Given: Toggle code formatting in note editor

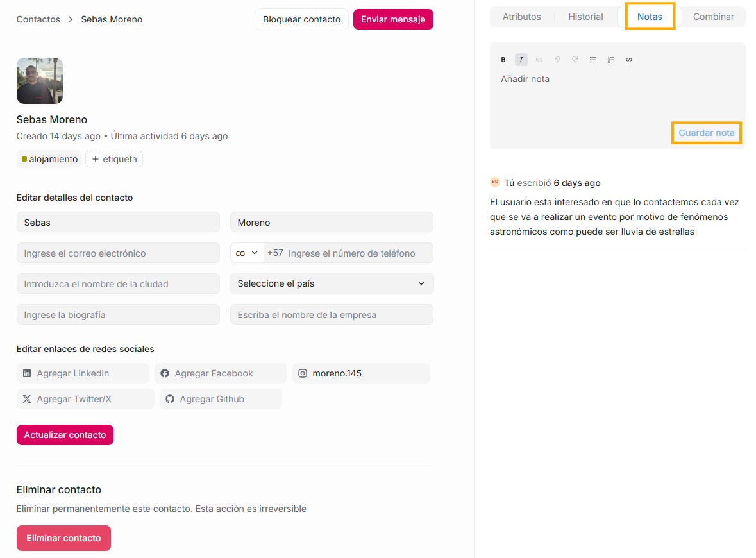Looking at the screenshot, I should coord(629,60).
